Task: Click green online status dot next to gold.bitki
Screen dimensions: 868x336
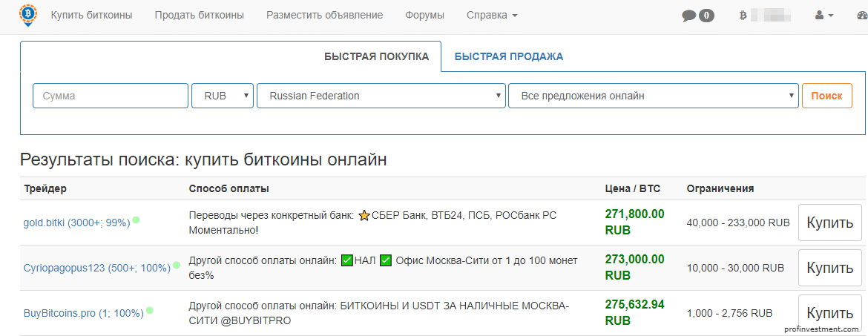Action: (x=137, y=220)
